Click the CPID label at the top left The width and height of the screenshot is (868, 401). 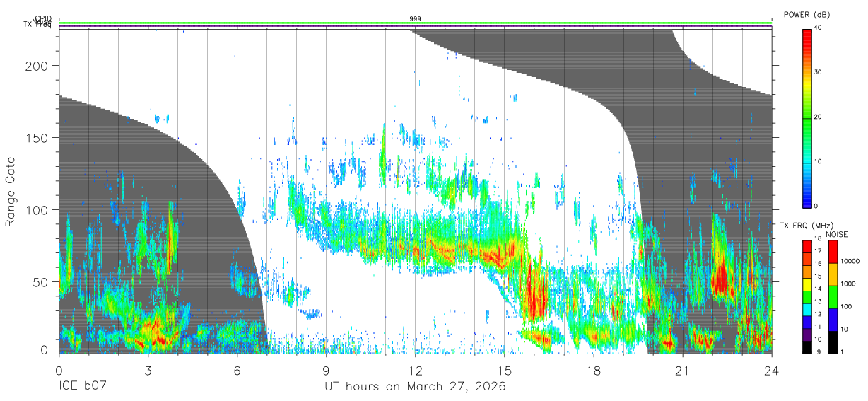tap(43, 18)
